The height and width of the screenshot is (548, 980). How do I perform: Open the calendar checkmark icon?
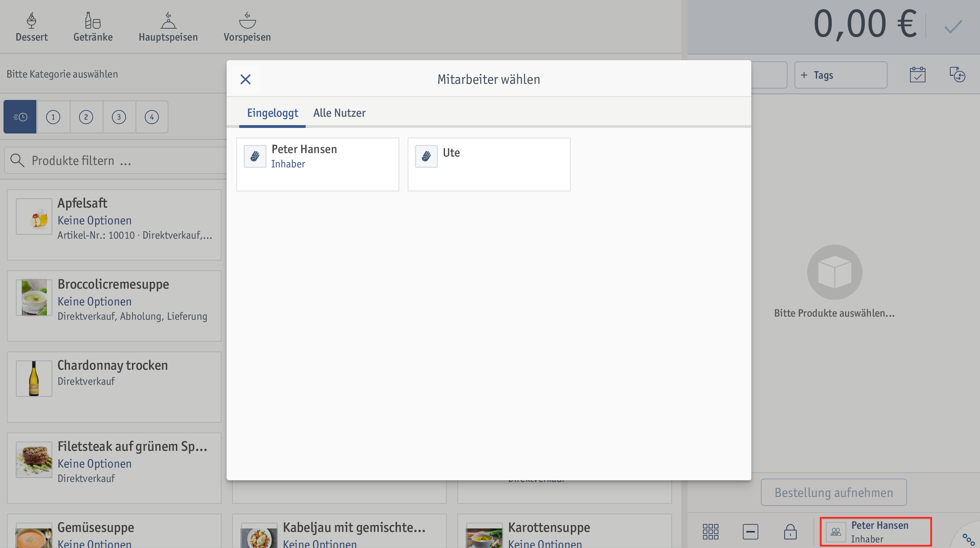pos(918,74)
